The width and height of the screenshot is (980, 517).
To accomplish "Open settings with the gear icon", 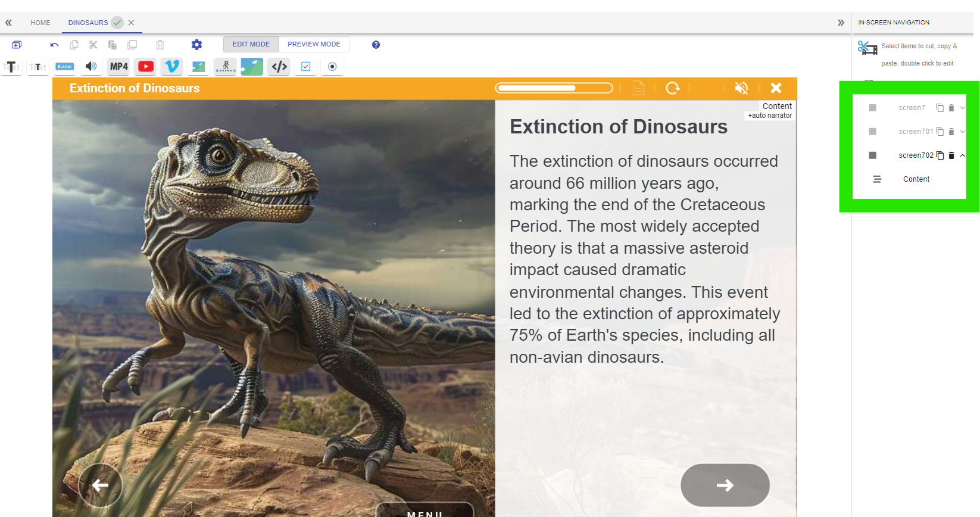I will (x=196, y=45).
